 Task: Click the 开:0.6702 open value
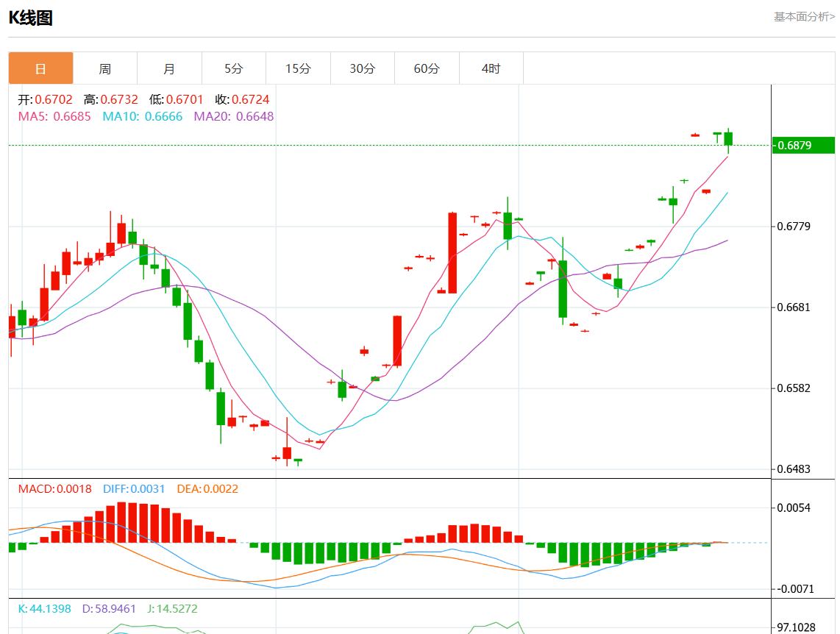coord(45,99)
